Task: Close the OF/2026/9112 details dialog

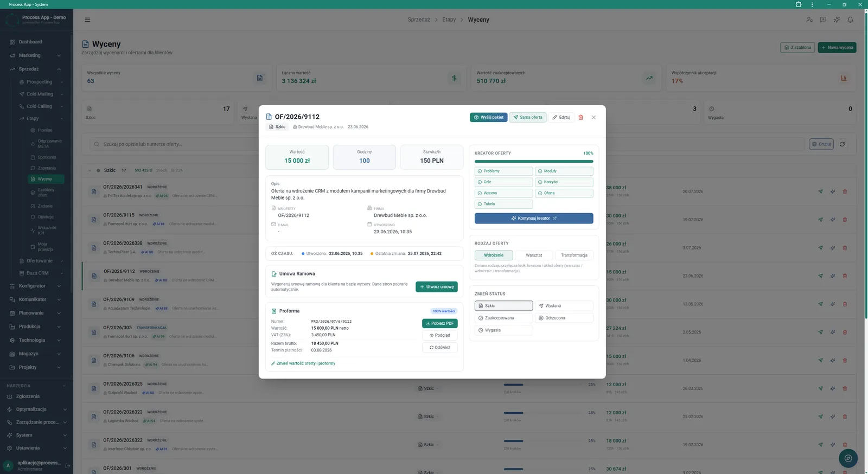Action: (x=593, y=117)
